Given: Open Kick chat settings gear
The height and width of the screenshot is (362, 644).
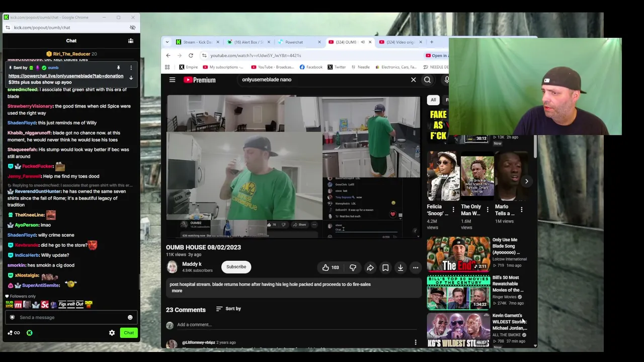Looking at the screenshot, I should (112, 333).
